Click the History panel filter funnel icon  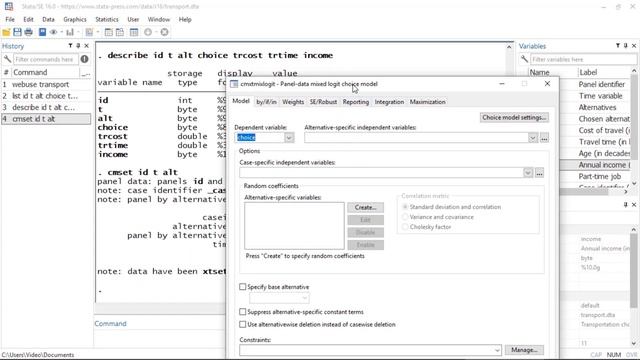[70, 46]
